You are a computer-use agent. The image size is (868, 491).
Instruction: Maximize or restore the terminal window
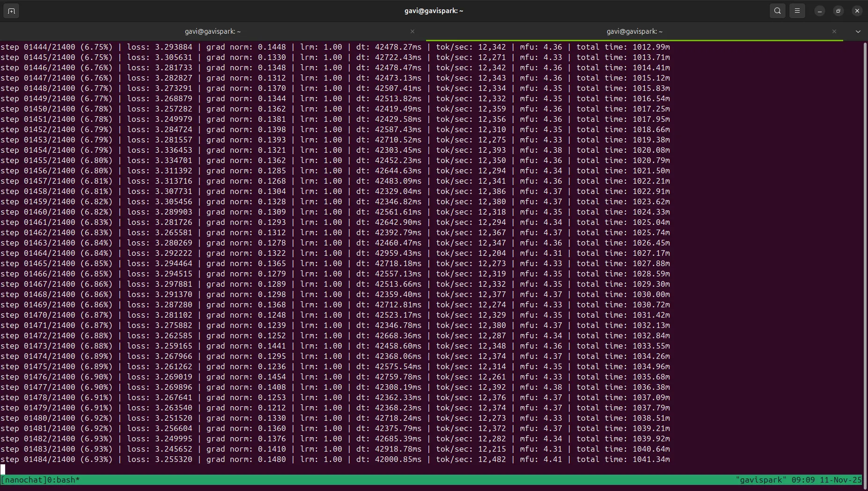pos(838,11)
